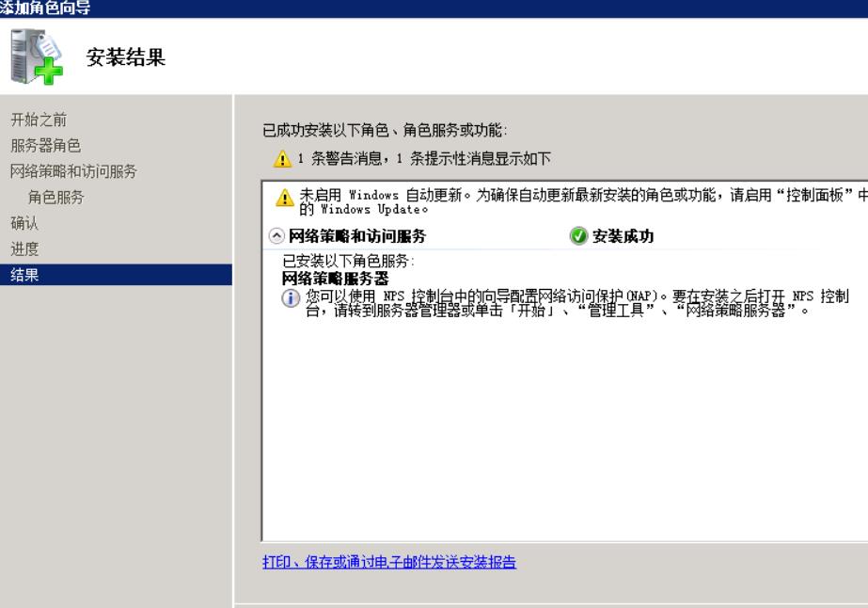Viewport: 868px width, 608px height.
Task: Click the 添加角色向导 window title
Action: pos(45,8)
